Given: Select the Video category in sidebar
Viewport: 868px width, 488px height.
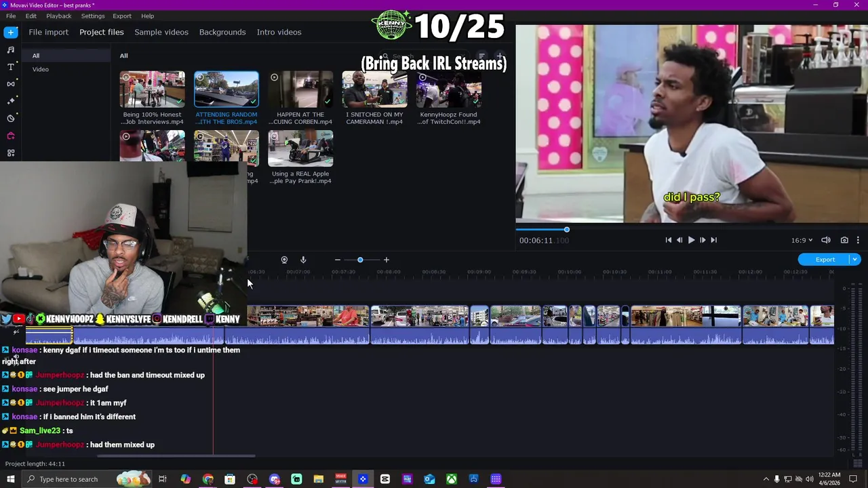Looking at the screenshot, I should click(x=41, y=69).
